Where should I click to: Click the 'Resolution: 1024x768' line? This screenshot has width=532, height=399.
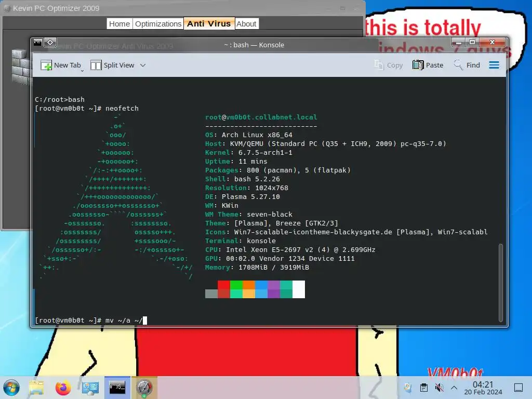click(247, 188)
